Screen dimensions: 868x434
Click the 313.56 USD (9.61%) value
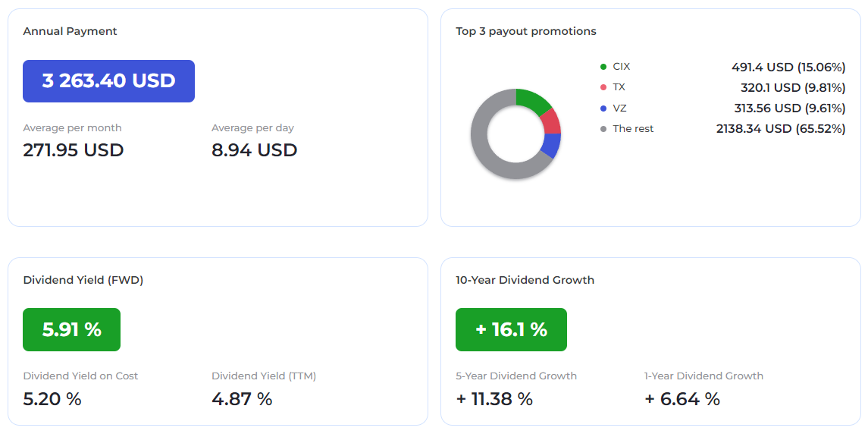[790, 108]
